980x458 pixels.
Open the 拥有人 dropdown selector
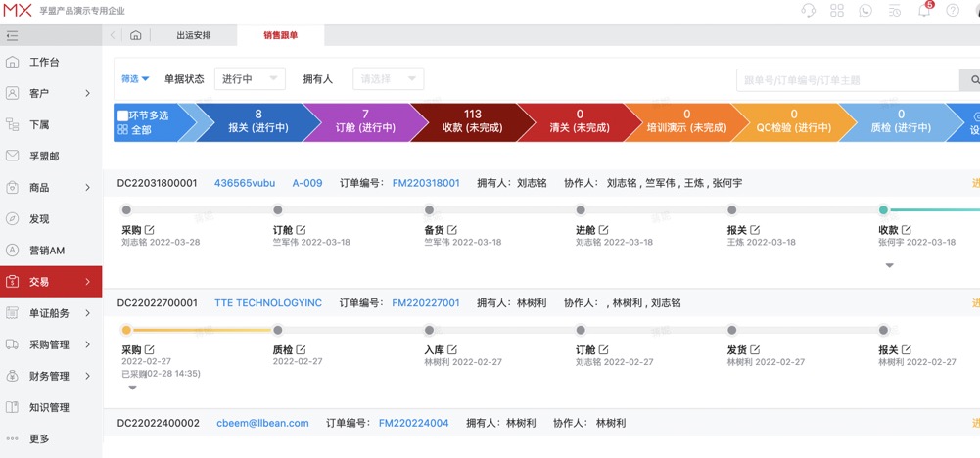click(x=388, y=79)
